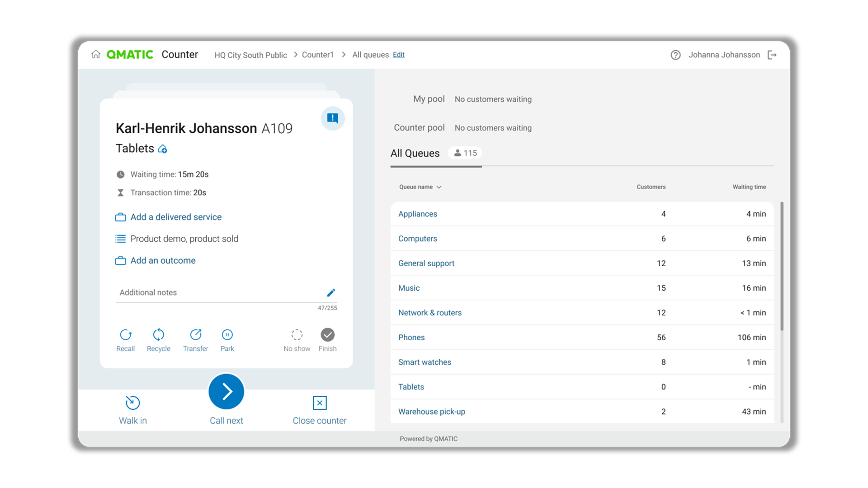Click Add a delivered service
The width and height of the screenshot is (868, 488).
176,217
